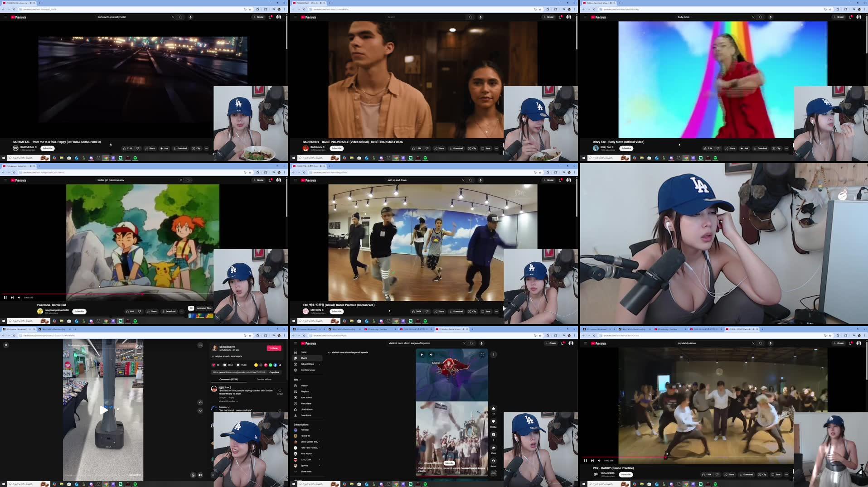Share TikTok video to Facebook
Viewport: 868px width, 487px height.
point(275,365)
